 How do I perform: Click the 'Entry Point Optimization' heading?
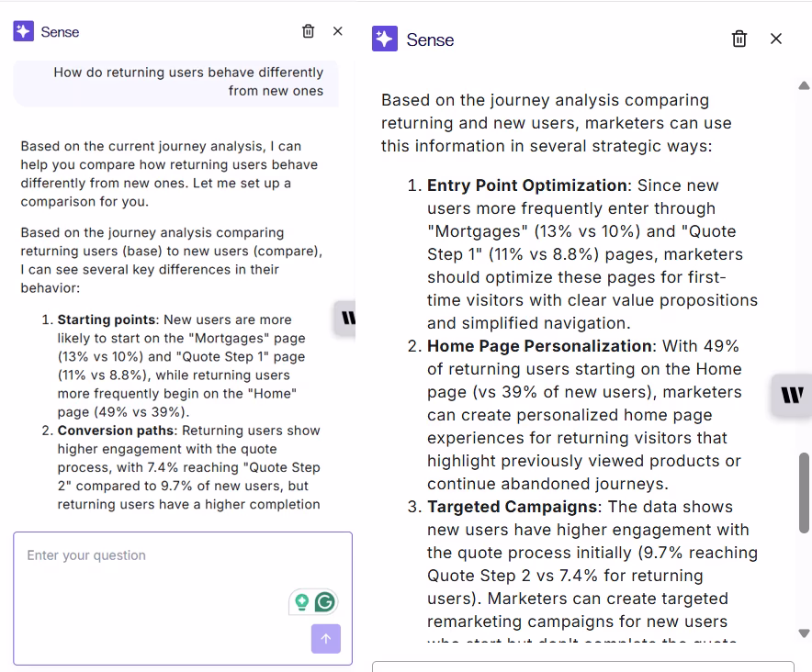527,185
